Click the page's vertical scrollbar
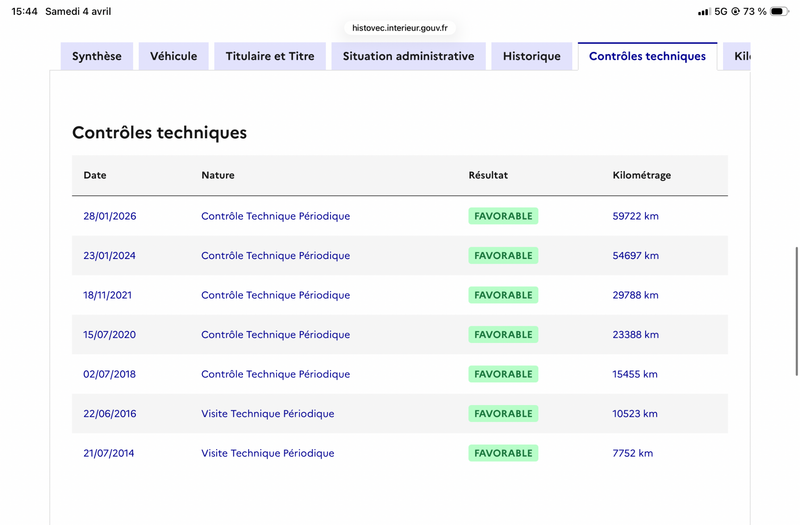This screenshot has height=525, width=800. coord(796,311)
